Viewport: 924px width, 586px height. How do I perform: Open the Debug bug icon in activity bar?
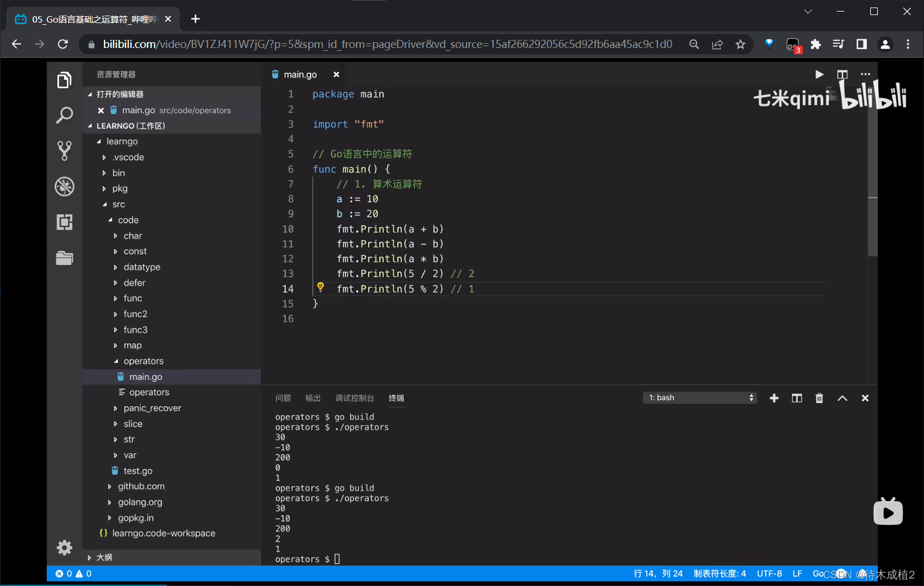pos(64,187)
